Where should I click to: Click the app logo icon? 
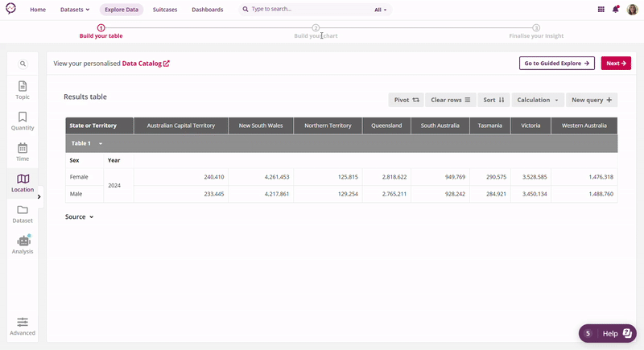(10, 10)
